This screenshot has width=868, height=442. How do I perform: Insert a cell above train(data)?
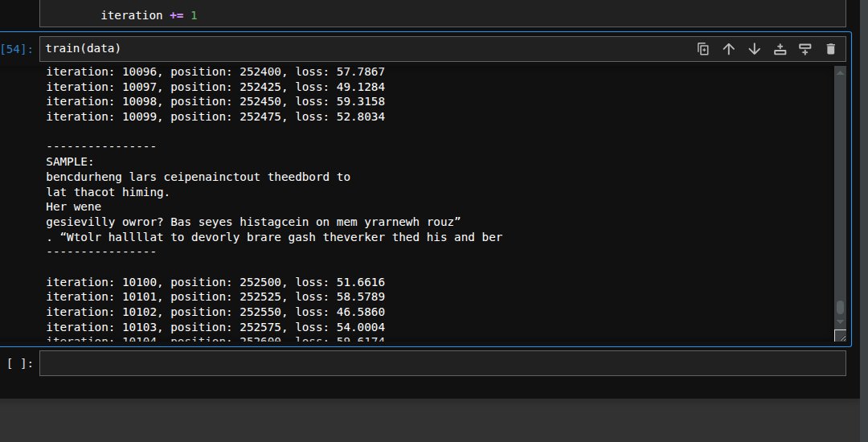tap(780, 49)
